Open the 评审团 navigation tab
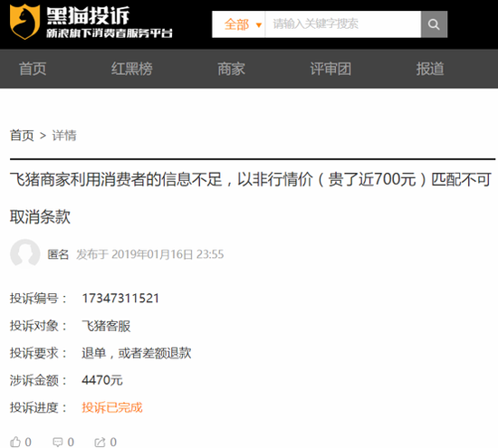 click(330, 69)
